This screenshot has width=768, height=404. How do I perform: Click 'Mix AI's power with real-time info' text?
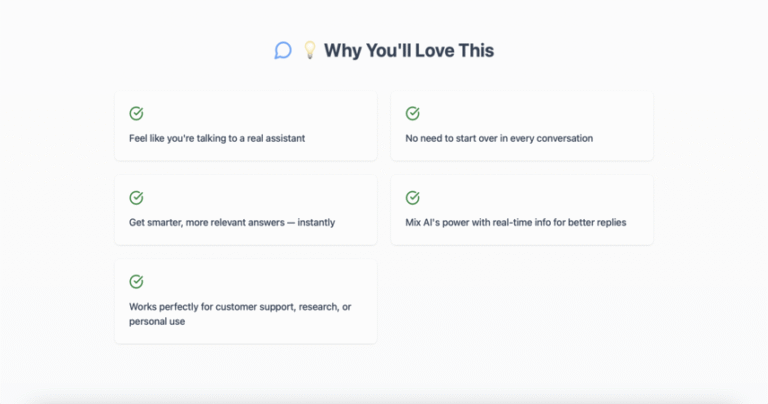click(478, 223)
